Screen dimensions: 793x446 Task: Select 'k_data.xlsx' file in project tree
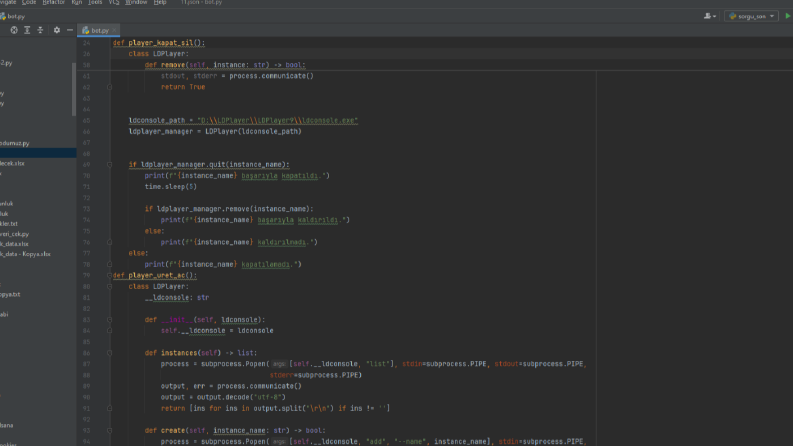(14, 244)
